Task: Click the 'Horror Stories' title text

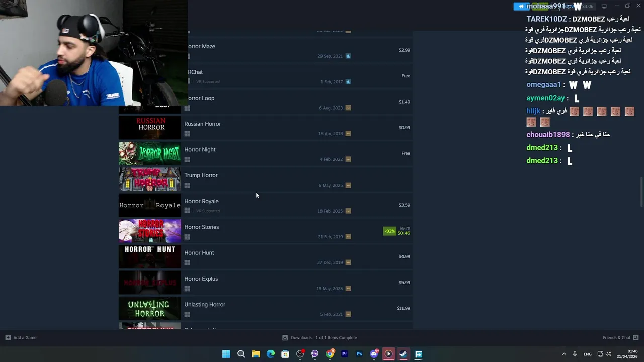Action: [x=202, y=227]
